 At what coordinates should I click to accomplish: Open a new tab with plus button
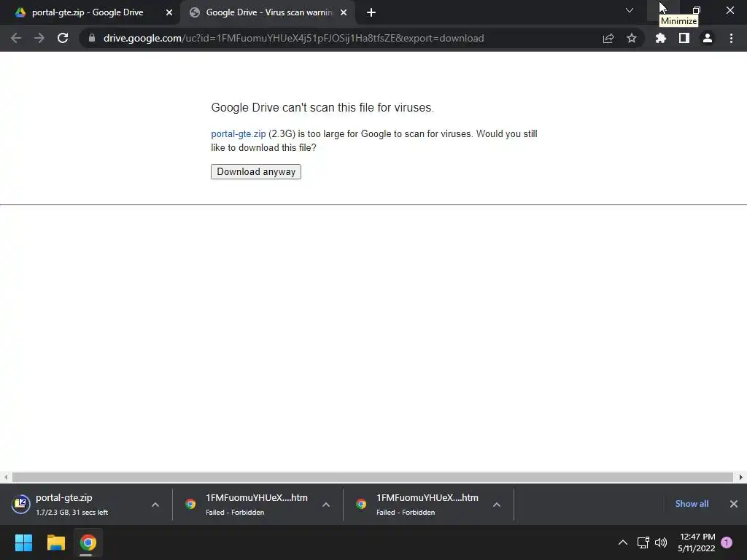click(371, 12)
